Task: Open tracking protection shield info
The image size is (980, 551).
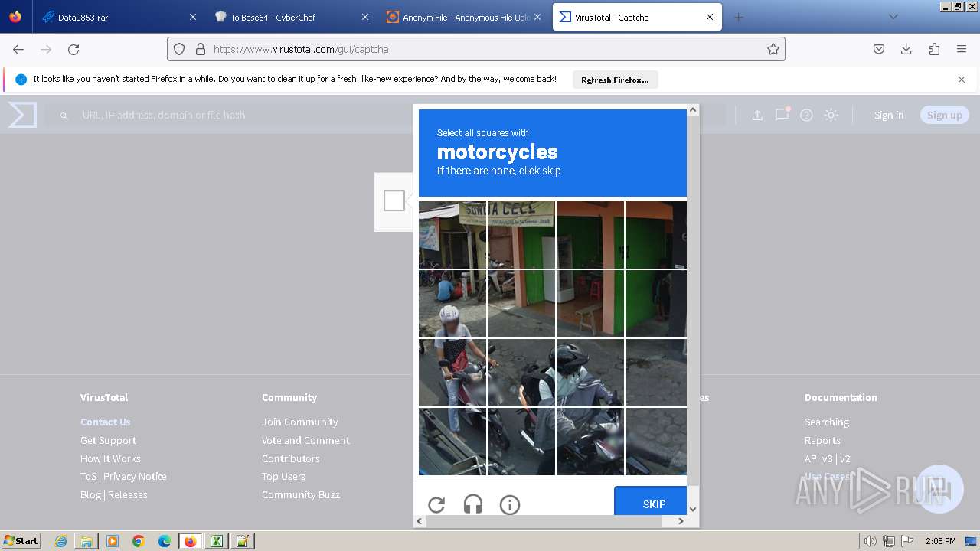Action: coord(179,49)
